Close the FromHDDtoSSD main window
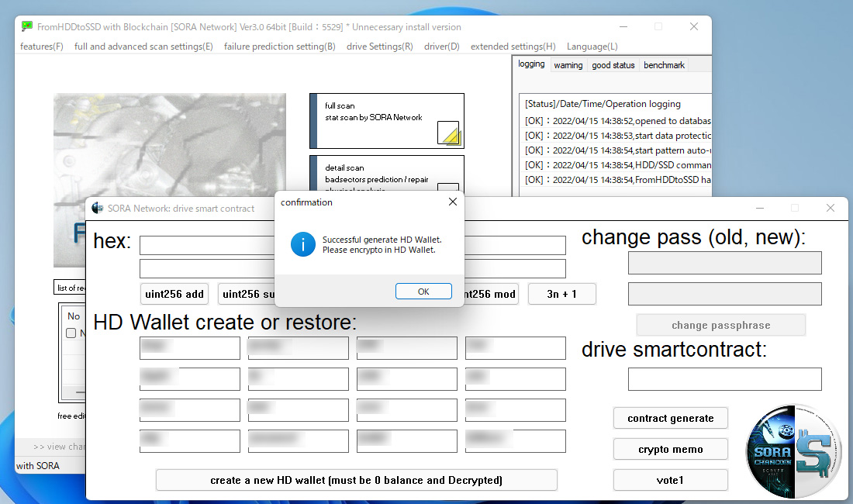 (x=693, y=26)
